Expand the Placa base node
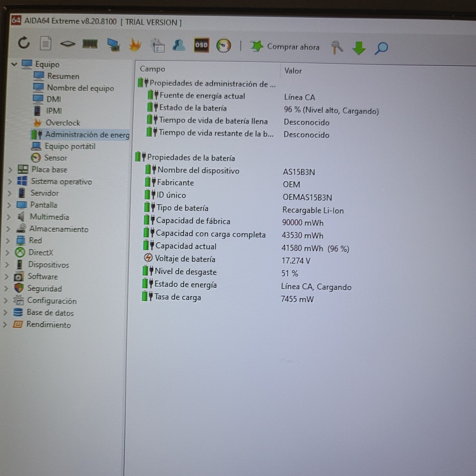Viewport: 476px width, 476px height. pyautogui.click(x=10, y=170)
